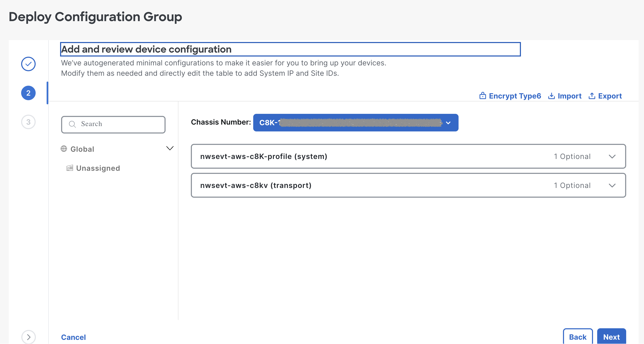Click the Encrypt Type6 lock icon
This screenshot has width=644, height=344.
coord(483,96)
